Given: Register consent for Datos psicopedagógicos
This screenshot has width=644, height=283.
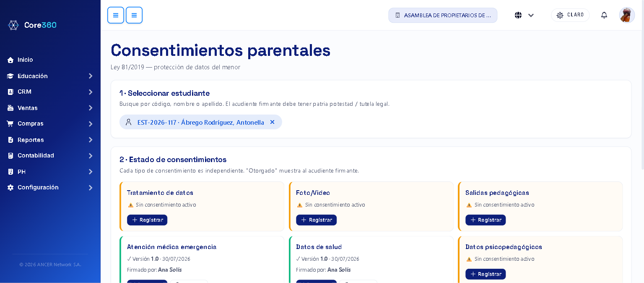Looking at the screenshot, I should pyautogui.click(x=486, y=274).
